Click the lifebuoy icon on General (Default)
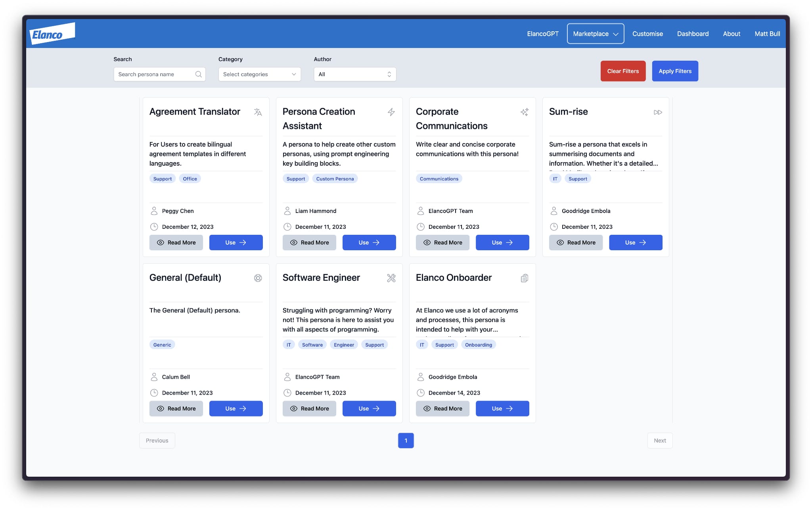The image size is (812, 510). [258, 278]
